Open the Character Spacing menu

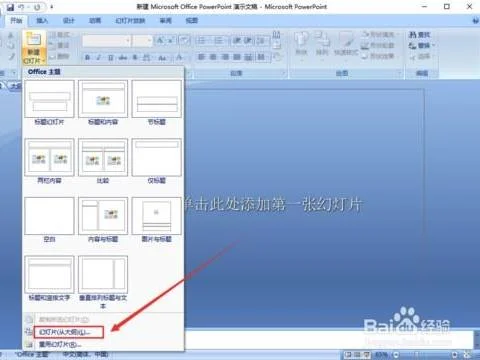click(x=147, y=58)
